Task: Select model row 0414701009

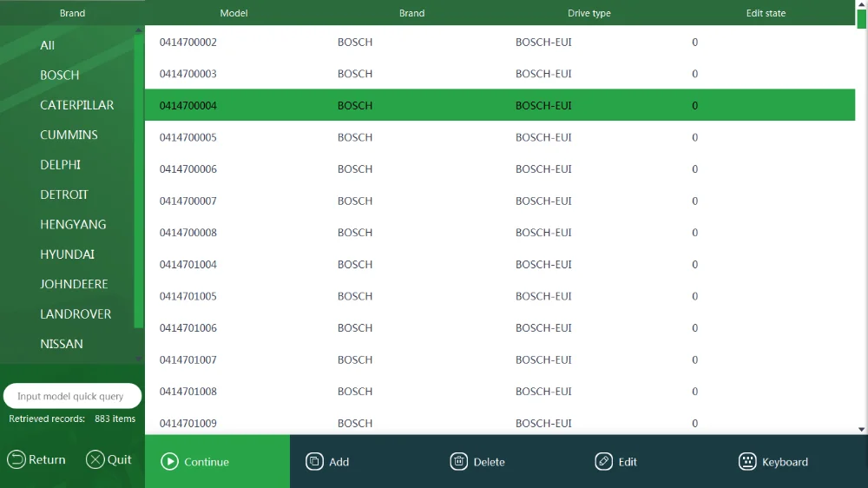Action: coord(500,423)
